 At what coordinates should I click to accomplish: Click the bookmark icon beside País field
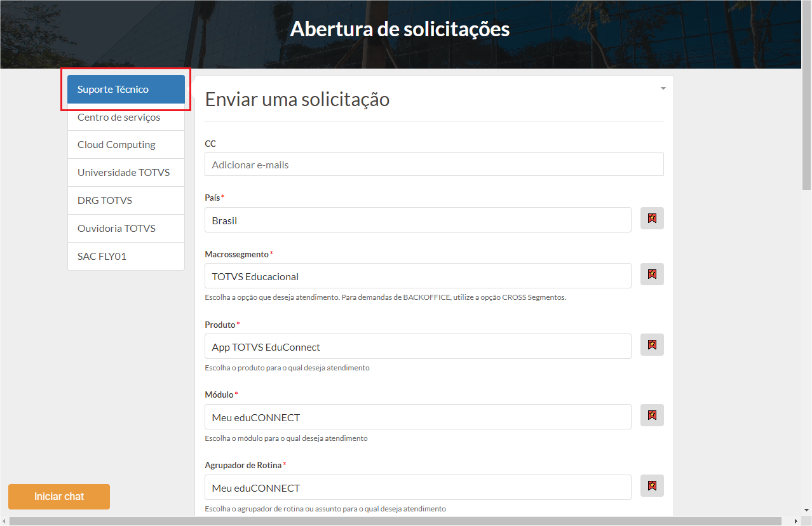coord(652,219)
